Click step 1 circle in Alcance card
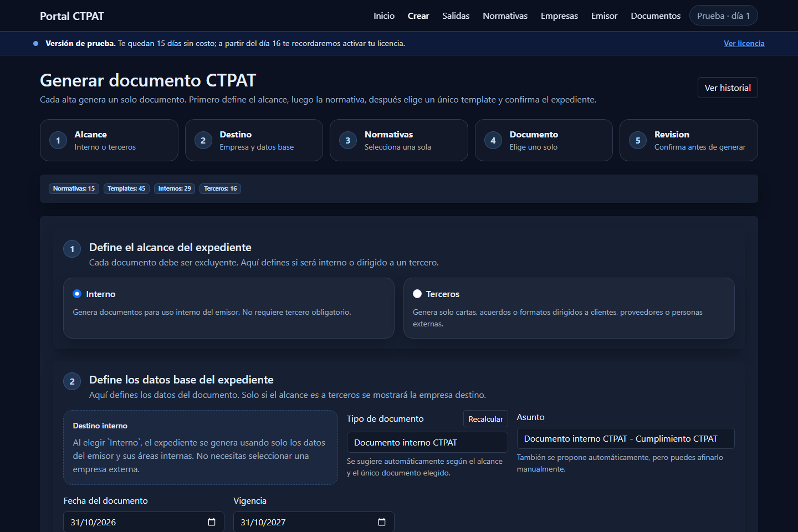The image size is (798, 532). 58,140
